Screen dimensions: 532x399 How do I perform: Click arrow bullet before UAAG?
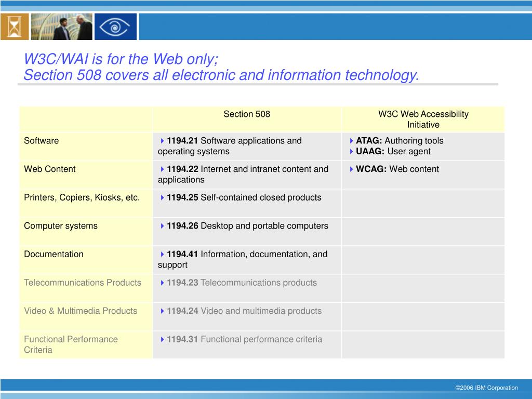click(352, 151)
